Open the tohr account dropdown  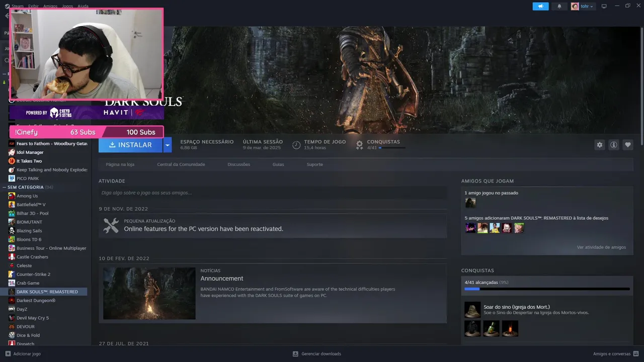coord(583,7)
